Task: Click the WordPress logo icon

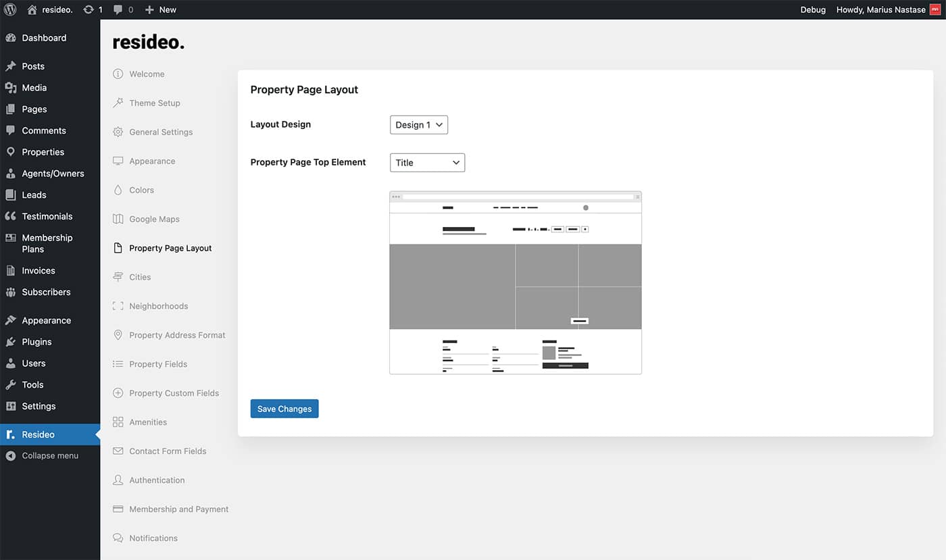Action: pos(10,9)
